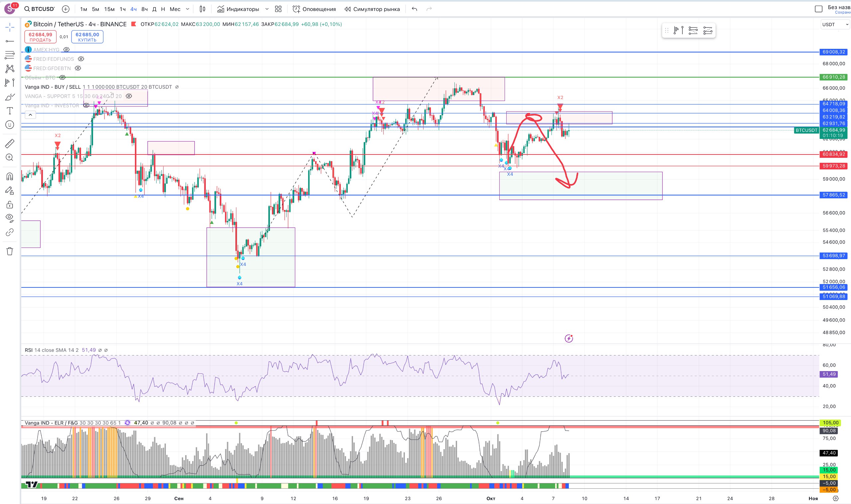This screenshot has width=851, height=504.
Task: Open the time axis settings gear icon
Action: point(836,499)
